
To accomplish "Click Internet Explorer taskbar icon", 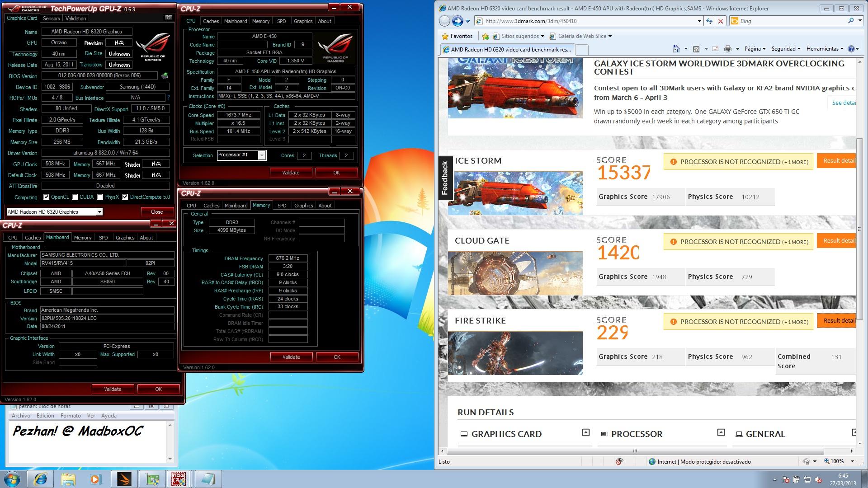I will coord(40,479).
